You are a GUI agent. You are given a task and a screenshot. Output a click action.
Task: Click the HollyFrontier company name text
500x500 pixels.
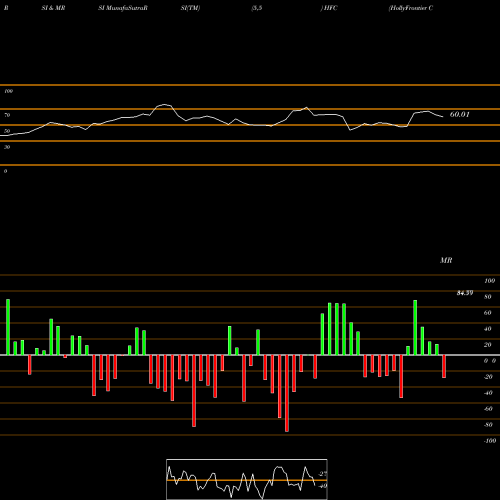click(x=411, y=8)
